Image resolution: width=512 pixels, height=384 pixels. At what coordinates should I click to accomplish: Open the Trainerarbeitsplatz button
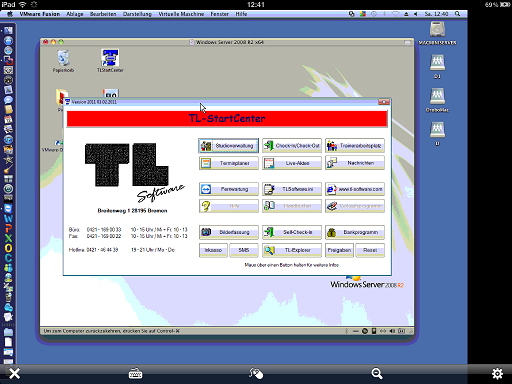point(355,146)
